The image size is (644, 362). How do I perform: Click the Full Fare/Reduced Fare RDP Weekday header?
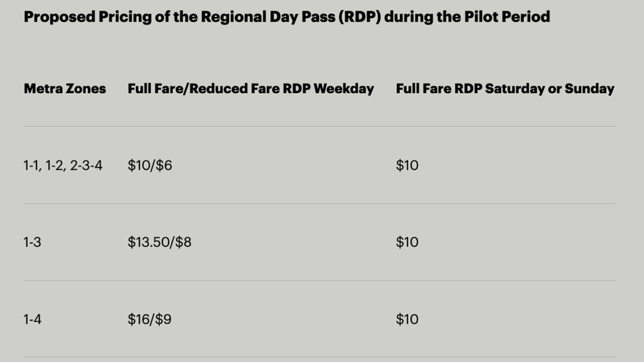pos(250,89)
